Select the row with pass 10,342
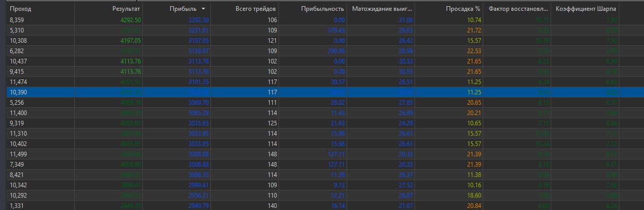Viewport: 644px width, 210px height. [322, 185]
